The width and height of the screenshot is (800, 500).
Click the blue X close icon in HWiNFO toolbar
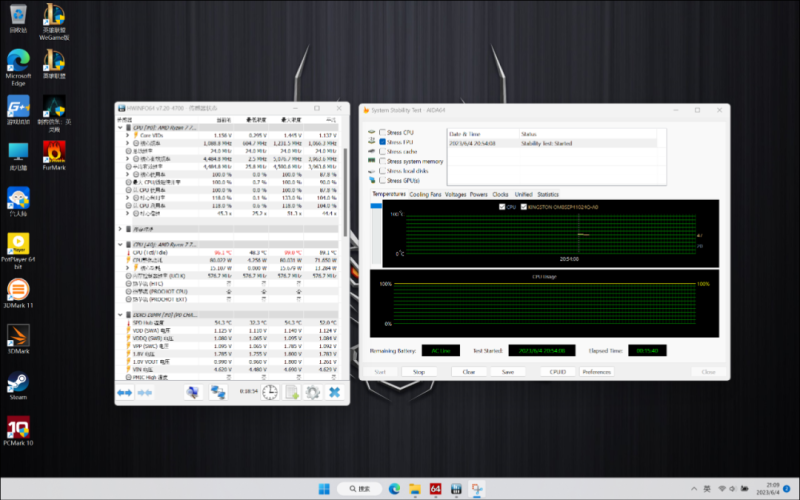click(334, 393)
